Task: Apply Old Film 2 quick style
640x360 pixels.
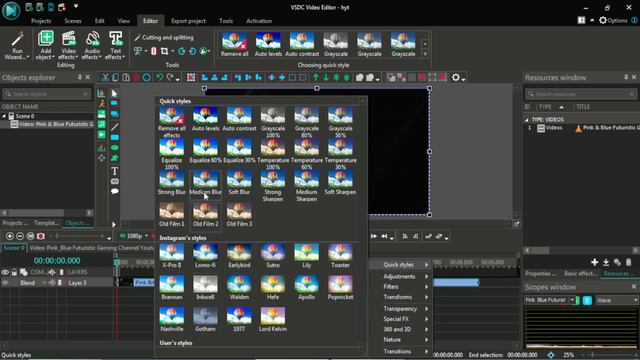Action: 205,215
